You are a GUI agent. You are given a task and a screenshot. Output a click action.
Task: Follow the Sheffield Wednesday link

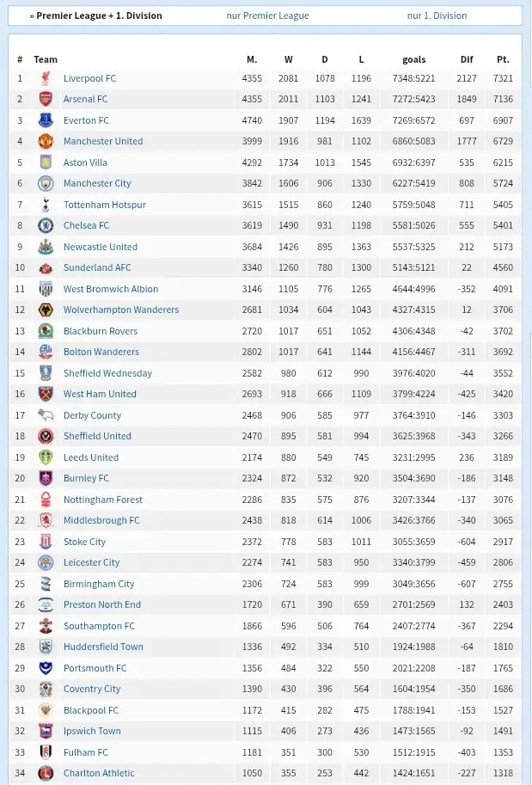coord(107,373)
